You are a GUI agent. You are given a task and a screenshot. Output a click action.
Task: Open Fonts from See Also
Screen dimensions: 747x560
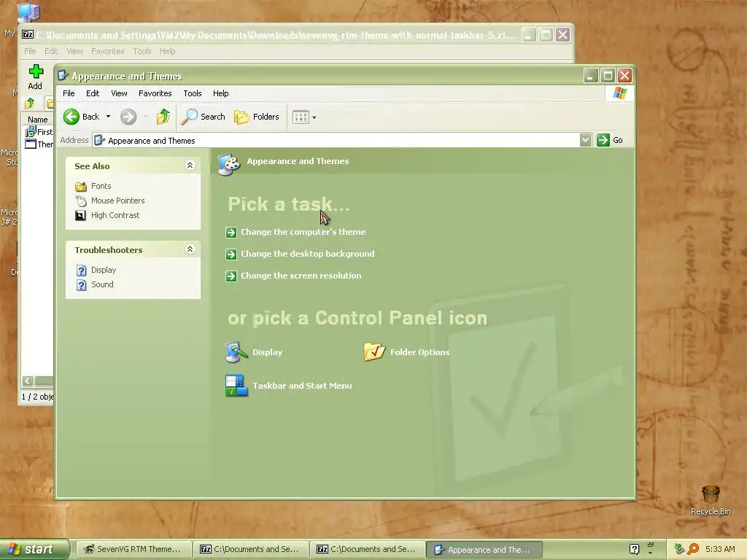(101, 186)
